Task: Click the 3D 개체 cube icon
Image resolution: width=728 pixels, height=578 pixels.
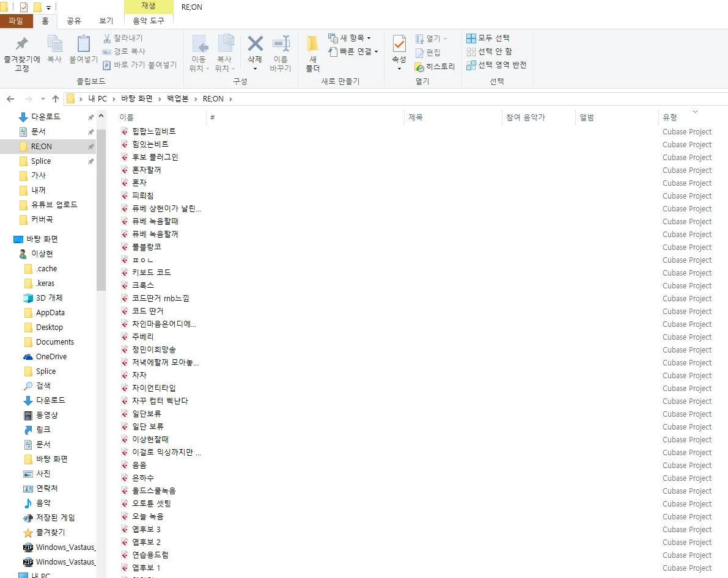Action: coord(28,298)
